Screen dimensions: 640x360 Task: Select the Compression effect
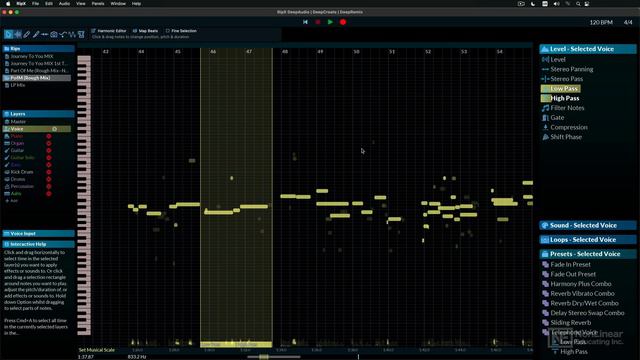(564, 127)
